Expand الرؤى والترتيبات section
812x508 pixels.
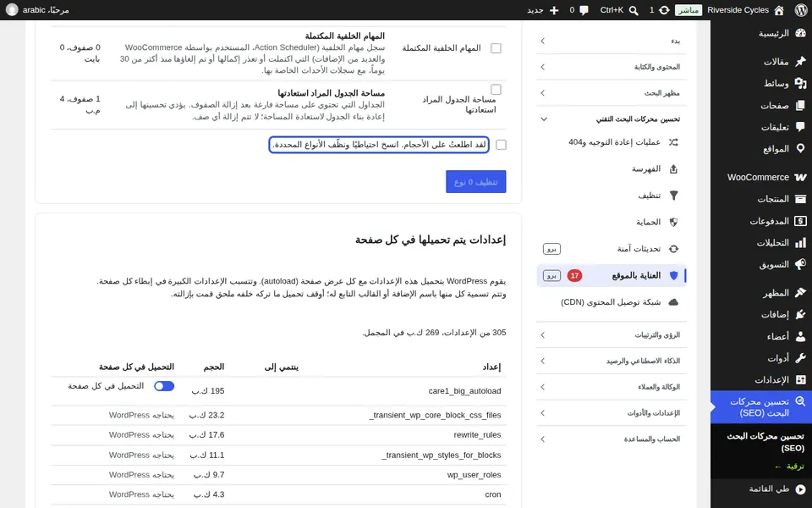pyautogui.click(x=612, y=335)
